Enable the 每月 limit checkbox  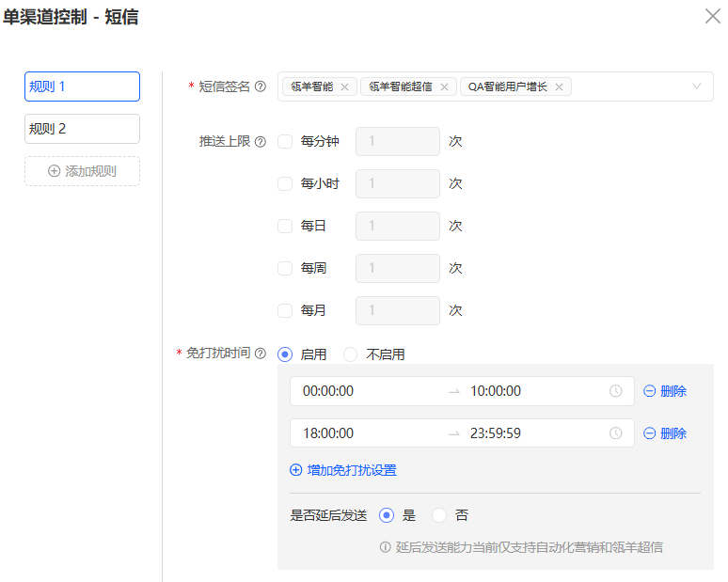coord(285,310)
